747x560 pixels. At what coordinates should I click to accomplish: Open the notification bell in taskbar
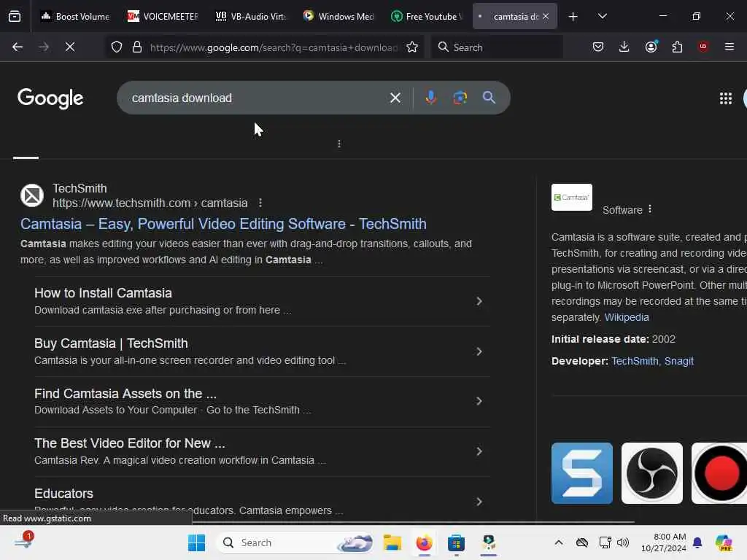[x=697, y=542]
